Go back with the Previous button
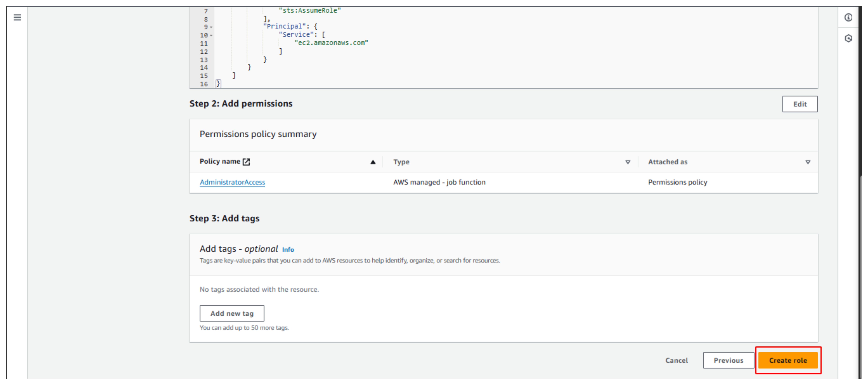Screen dimensions: 868x385 tap(728, 360)
